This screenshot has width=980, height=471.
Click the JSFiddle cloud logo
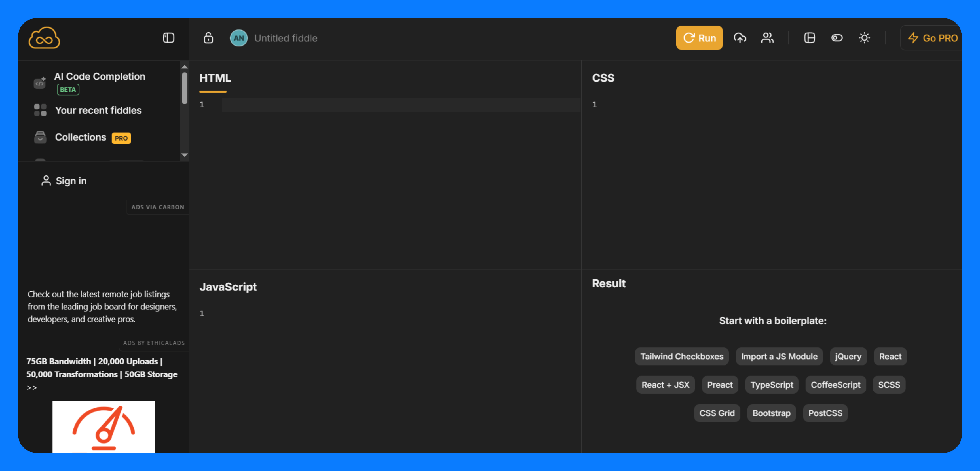pyautogui.click(x=44, y=38)
